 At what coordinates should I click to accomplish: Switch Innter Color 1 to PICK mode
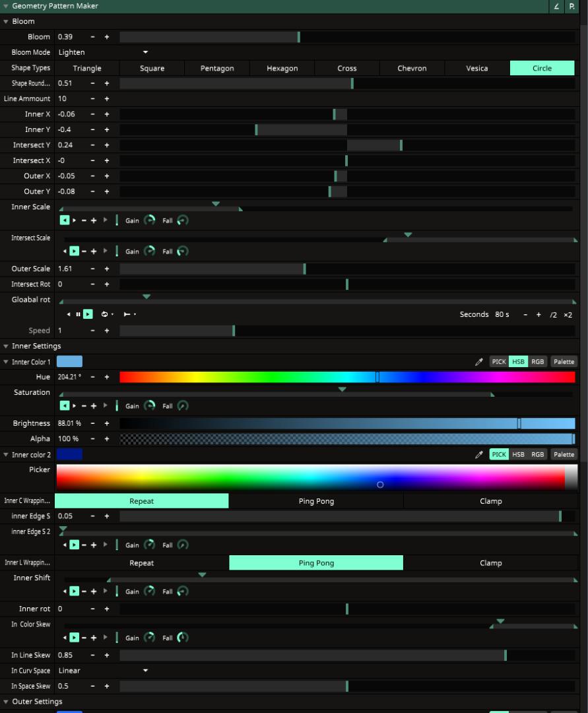(499, 362)
